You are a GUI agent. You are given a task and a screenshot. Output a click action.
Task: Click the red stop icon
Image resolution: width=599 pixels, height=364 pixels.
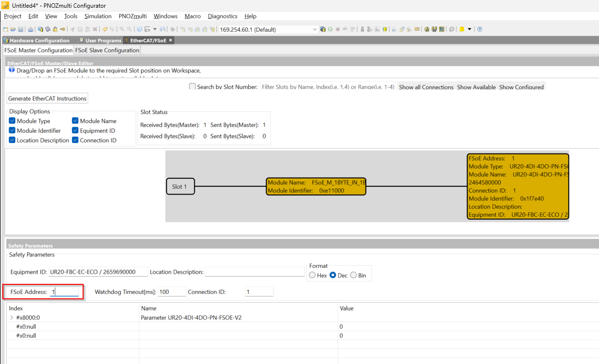(x=338, y=29)
